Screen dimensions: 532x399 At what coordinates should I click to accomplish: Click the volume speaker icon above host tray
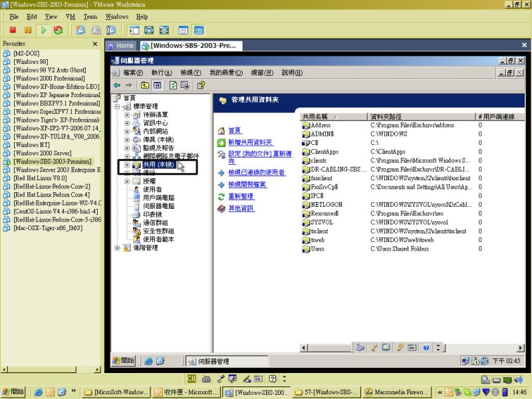(518, 380)
